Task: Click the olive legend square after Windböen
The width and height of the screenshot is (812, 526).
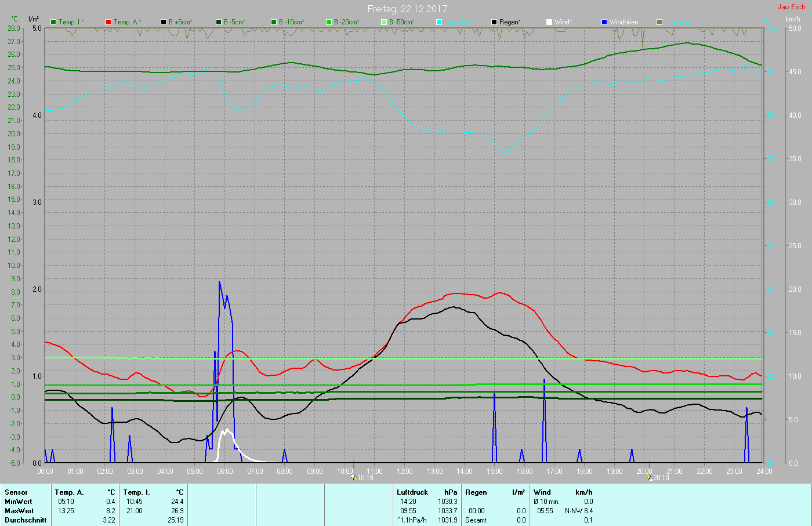Action: 659,22
